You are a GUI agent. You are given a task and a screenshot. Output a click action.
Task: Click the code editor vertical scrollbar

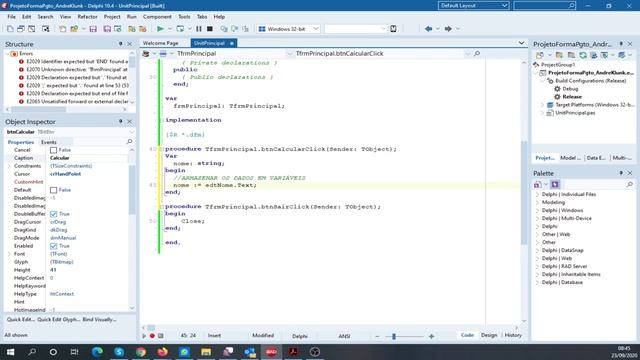pos(524,192)
